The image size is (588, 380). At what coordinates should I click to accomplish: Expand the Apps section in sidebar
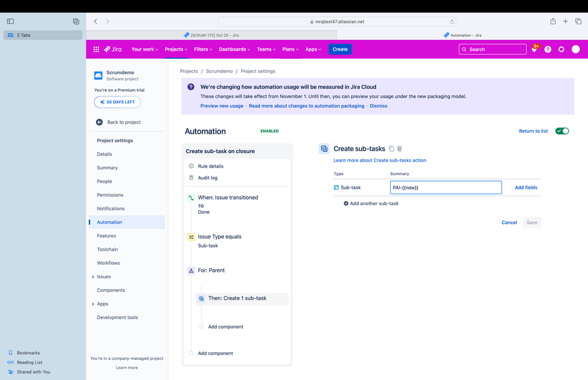(93, 304)
